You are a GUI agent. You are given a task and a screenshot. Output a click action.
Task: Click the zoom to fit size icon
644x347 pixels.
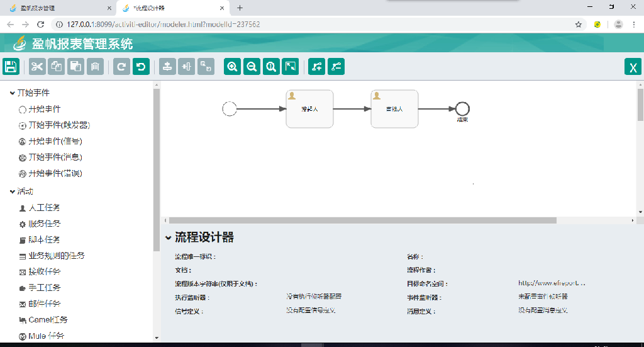[x=290, y=67]
